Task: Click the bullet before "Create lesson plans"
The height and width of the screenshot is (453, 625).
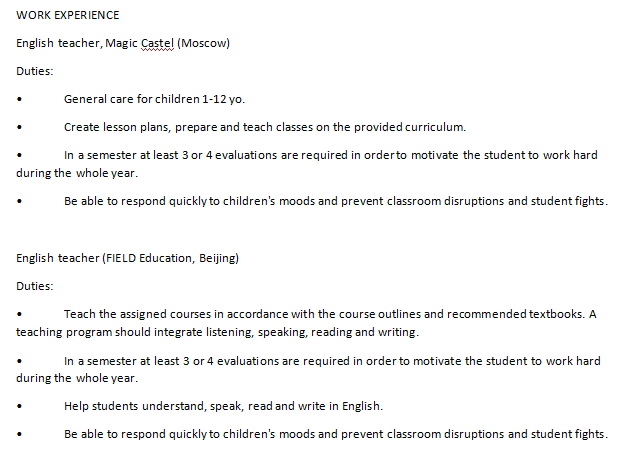Action: (x=19, y=128)
